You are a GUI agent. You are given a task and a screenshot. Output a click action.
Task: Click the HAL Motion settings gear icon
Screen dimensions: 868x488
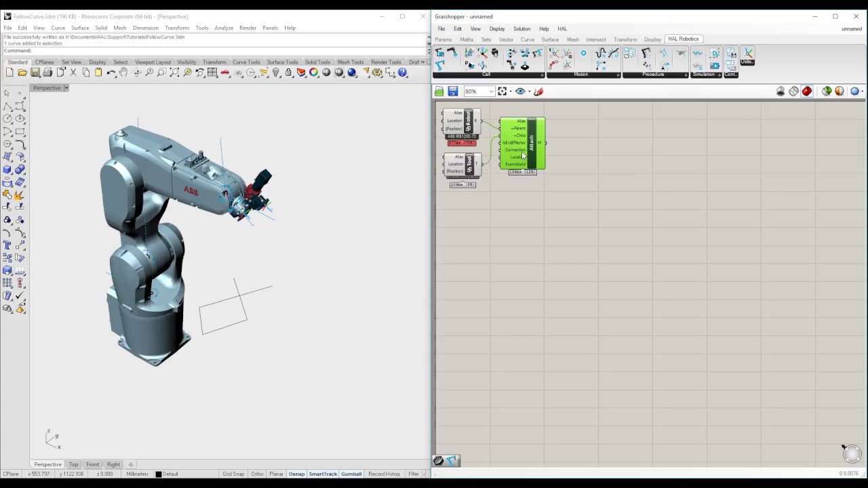click(x=583, y=53)
